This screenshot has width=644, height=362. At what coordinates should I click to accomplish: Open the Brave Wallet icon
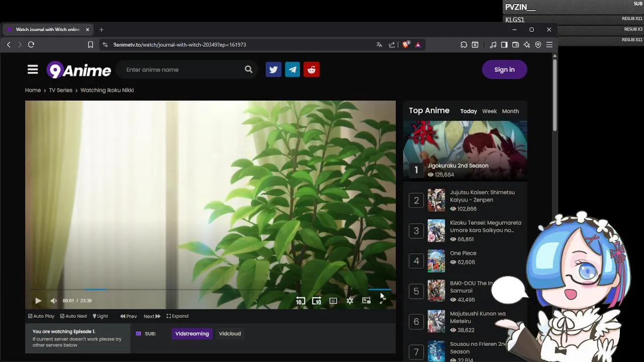[x=516, y=45]
